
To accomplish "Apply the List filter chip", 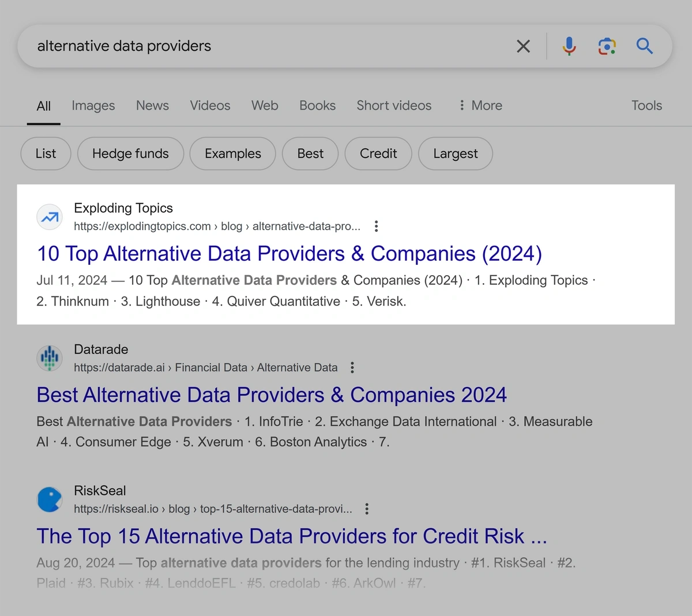I will pos(46,153).
